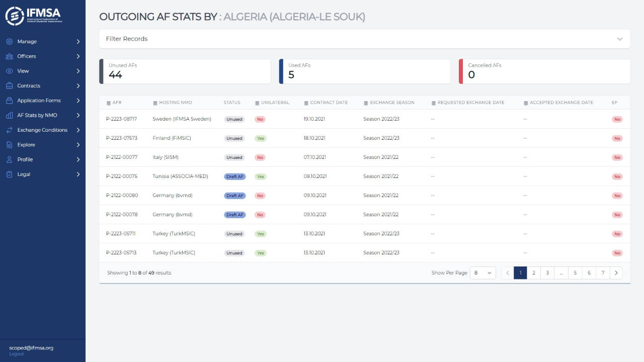Click the pagination ellipsis button

(561, 273)
